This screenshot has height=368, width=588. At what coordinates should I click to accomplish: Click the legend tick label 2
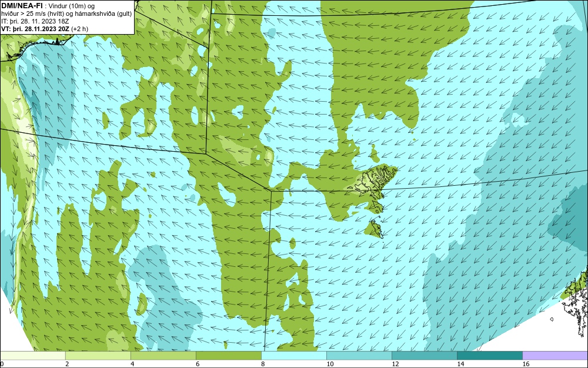[67, 364]
